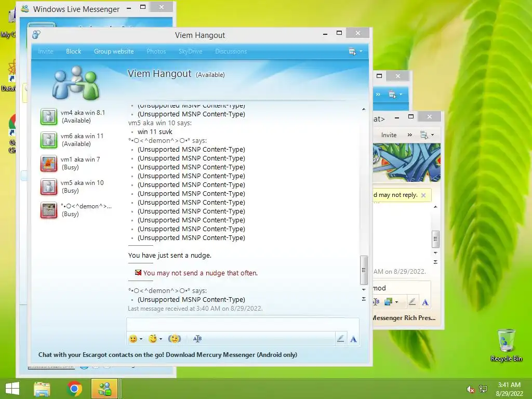Viewport: 532px width, 399px height.
Task: Expand the chevron overflow in the blue back window
Action: click(x=378, y=95)
